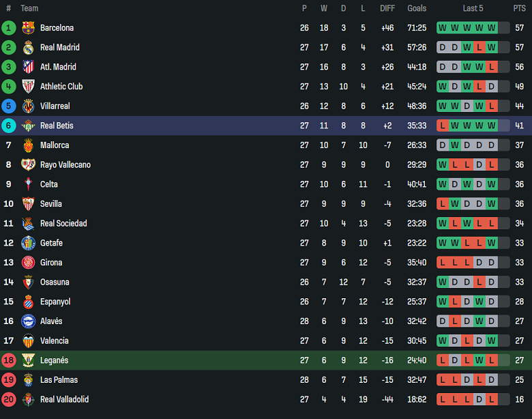This screenshot has height=419, width=532.
Task: Click the Las Palmas crest icon
Action: pos(28,380)
